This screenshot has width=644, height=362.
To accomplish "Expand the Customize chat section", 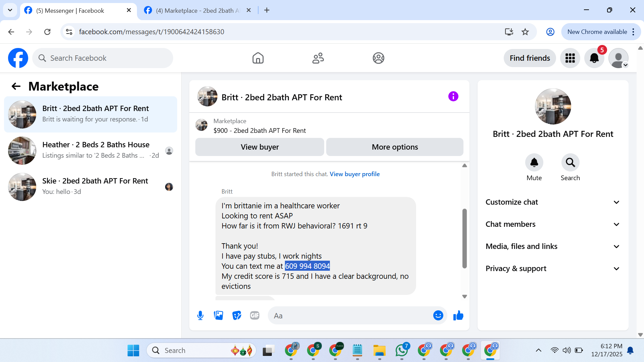I will (553, 202).
